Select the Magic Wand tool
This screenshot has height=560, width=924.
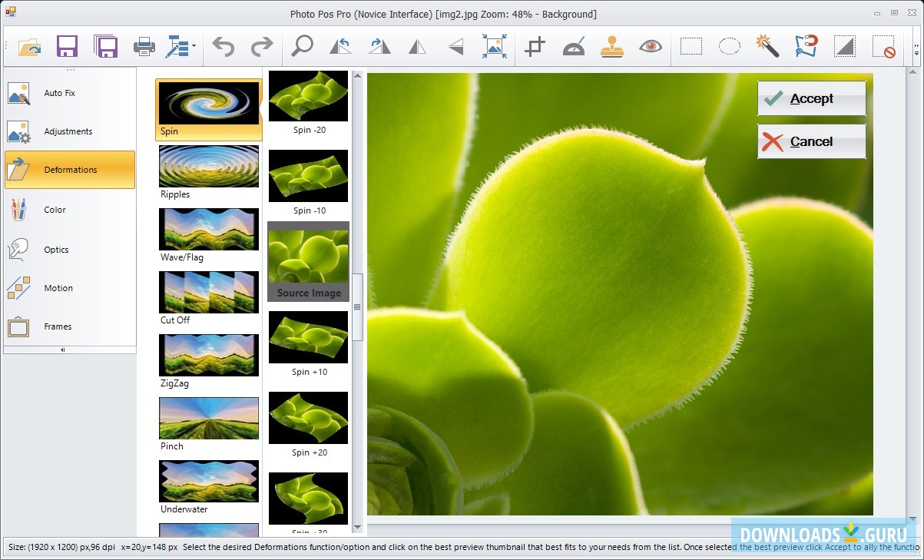767,47
